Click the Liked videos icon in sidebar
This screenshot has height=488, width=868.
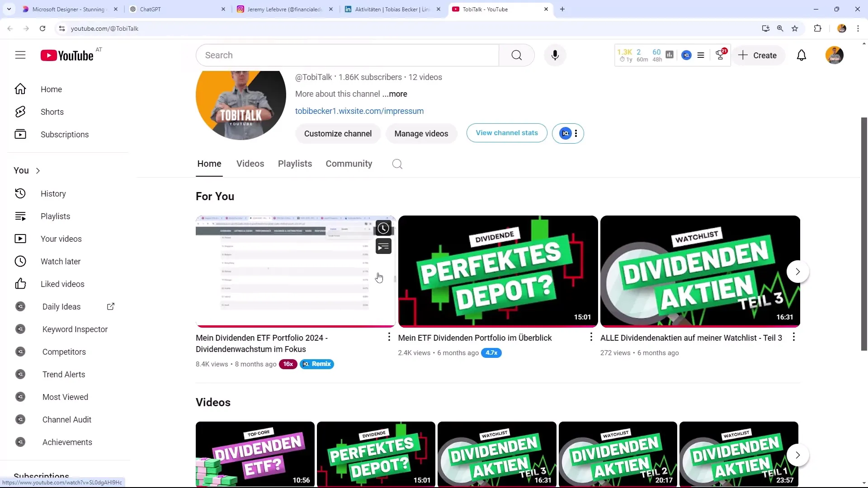(20, 284)
